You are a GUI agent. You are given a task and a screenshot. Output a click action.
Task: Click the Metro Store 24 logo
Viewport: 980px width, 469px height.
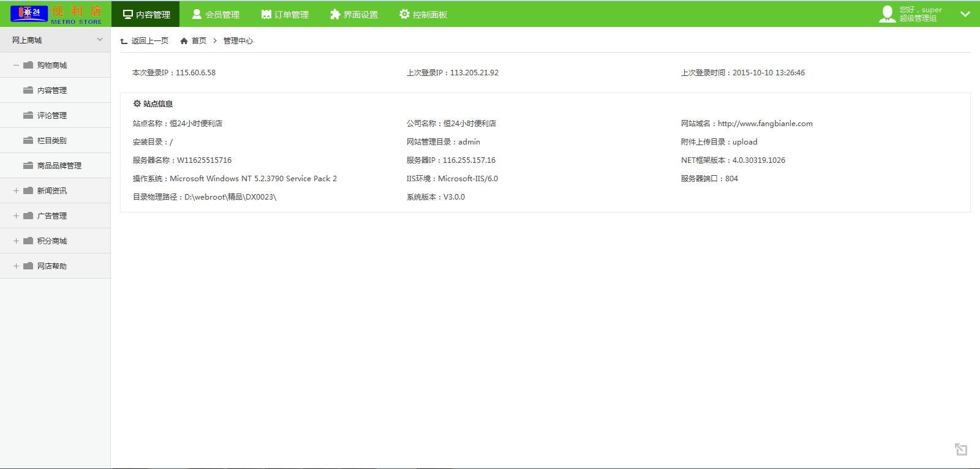coord(56,14)
